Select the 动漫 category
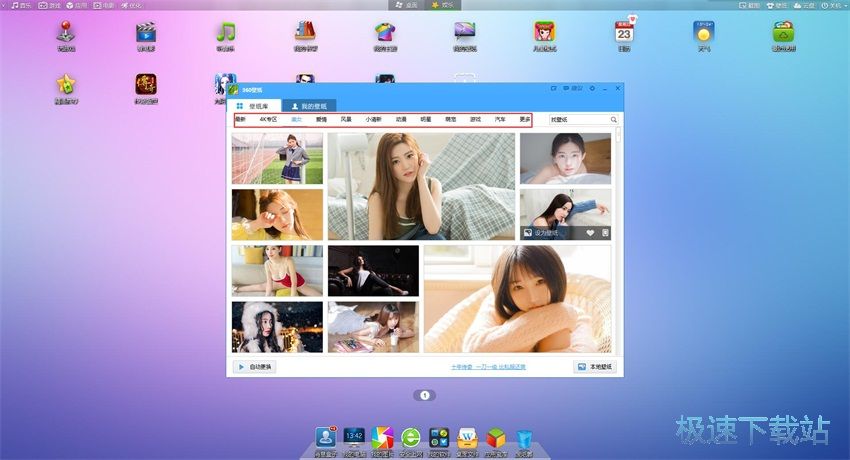The width and height of the screenshot is (850, 460). click(401, 119)
